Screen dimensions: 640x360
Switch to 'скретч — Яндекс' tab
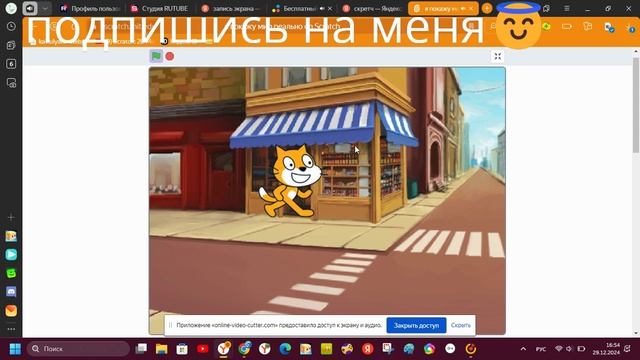point(371,9)
